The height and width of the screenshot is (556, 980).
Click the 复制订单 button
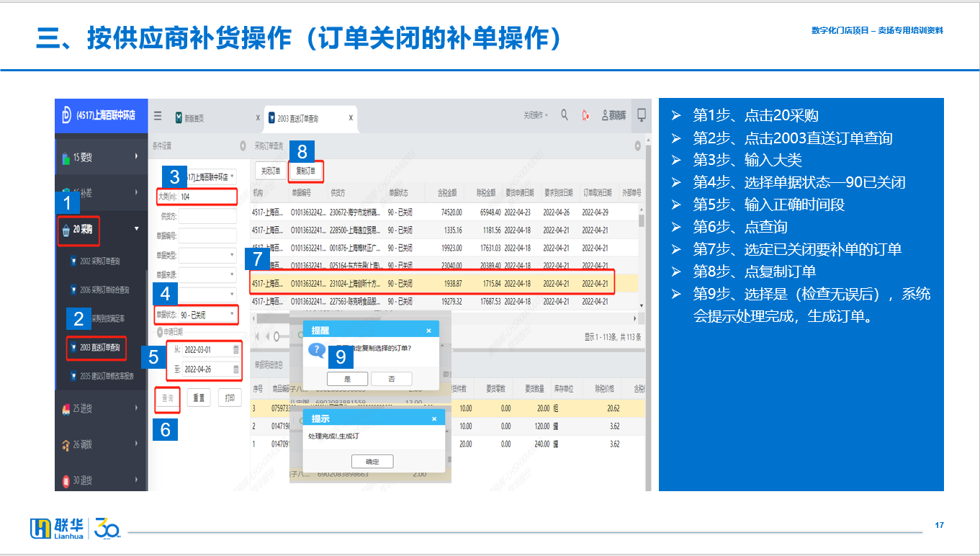coord(306,171)
